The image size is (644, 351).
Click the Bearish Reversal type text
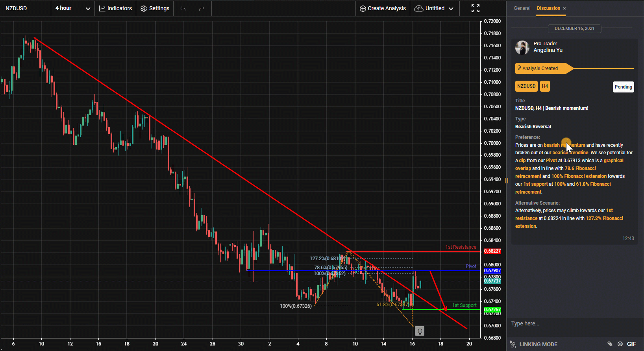[533, 127]
